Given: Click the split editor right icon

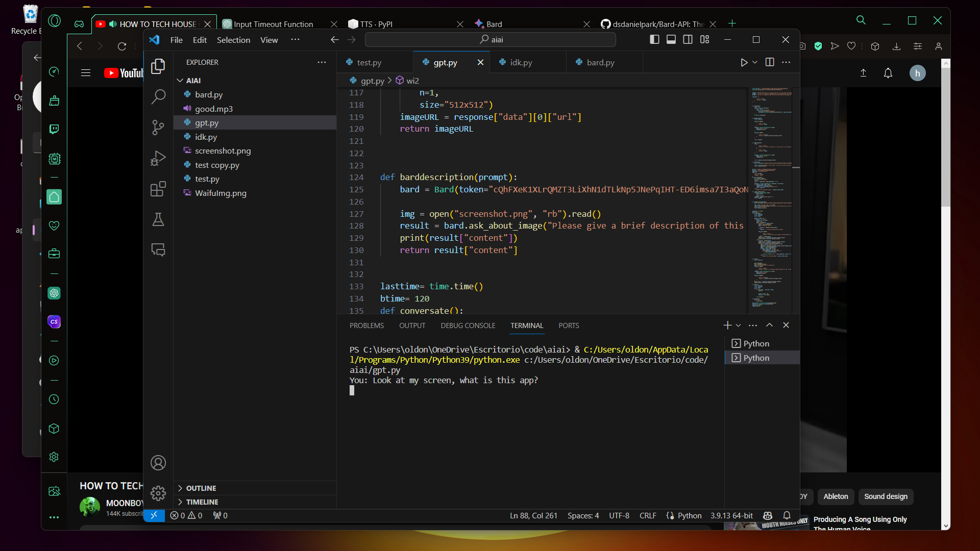Looking at the screenshot, I should 770,62.
